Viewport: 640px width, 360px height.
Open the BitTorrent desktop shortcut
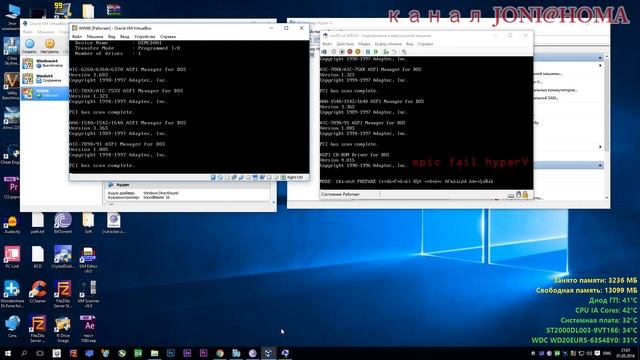coord(63,223)
